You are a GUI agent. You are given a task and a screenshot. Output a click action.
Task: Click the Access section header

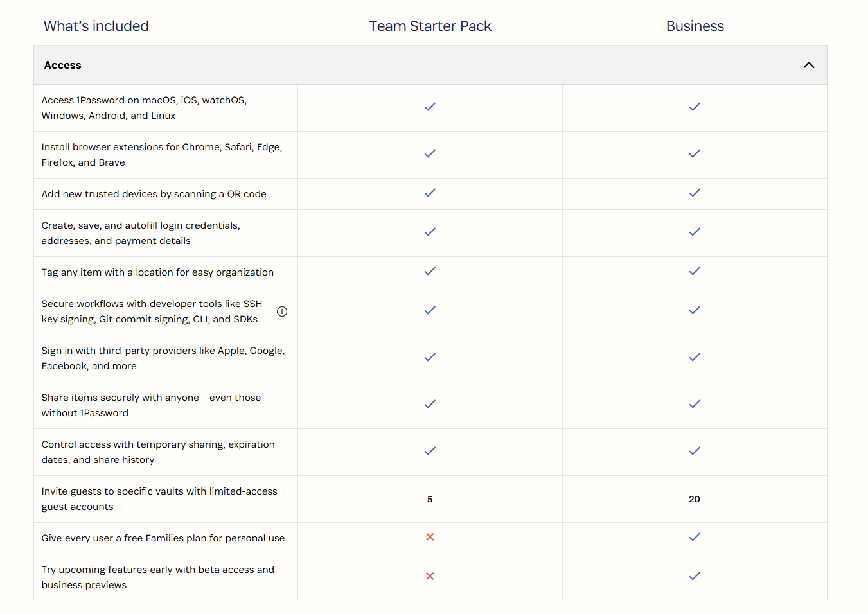tap(430, 65)
